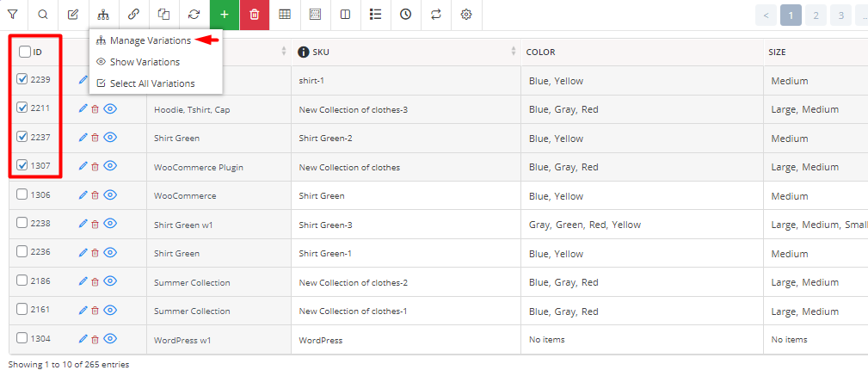Choose Manage Variations from the menu
Viewport: 868px width, 370px height.
[151, 40]
